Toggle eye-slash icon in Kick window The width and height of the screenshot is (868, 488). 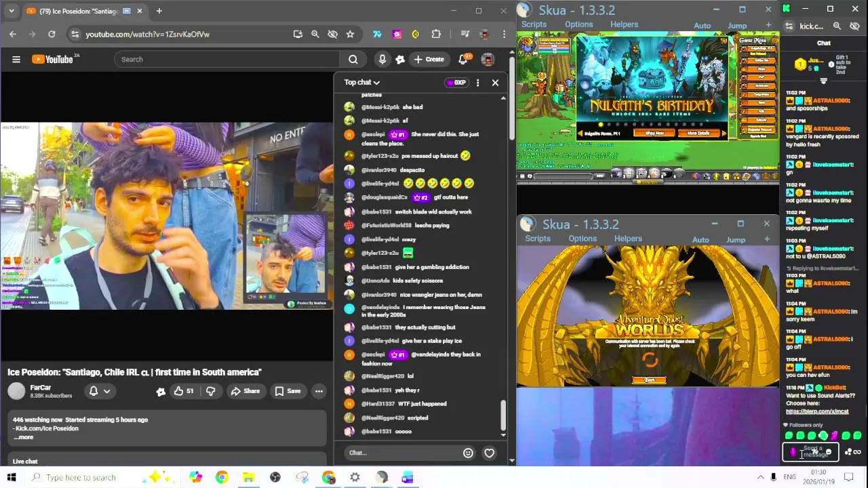pos(854,26)
